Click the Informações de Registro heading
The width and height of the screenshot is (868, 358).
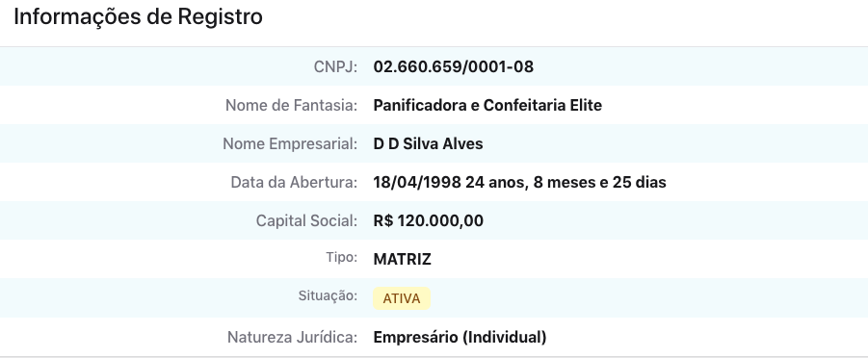tap(138, 17)
